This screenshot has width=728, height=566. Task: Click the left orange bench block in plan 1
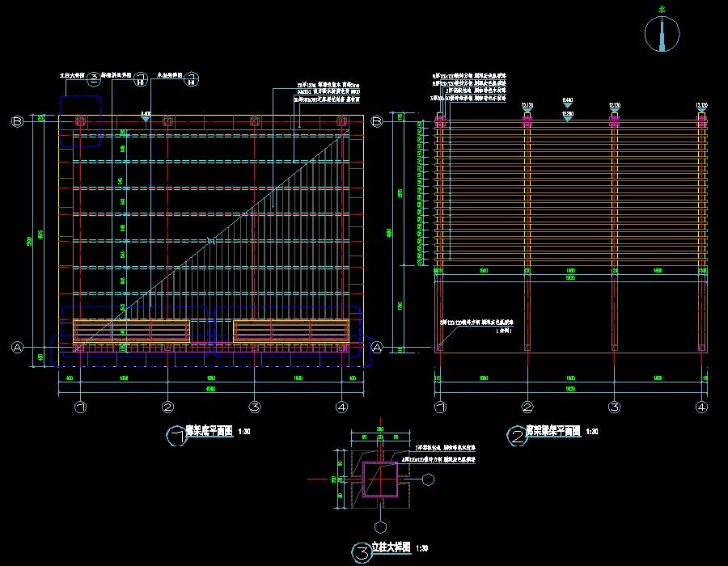132,330
